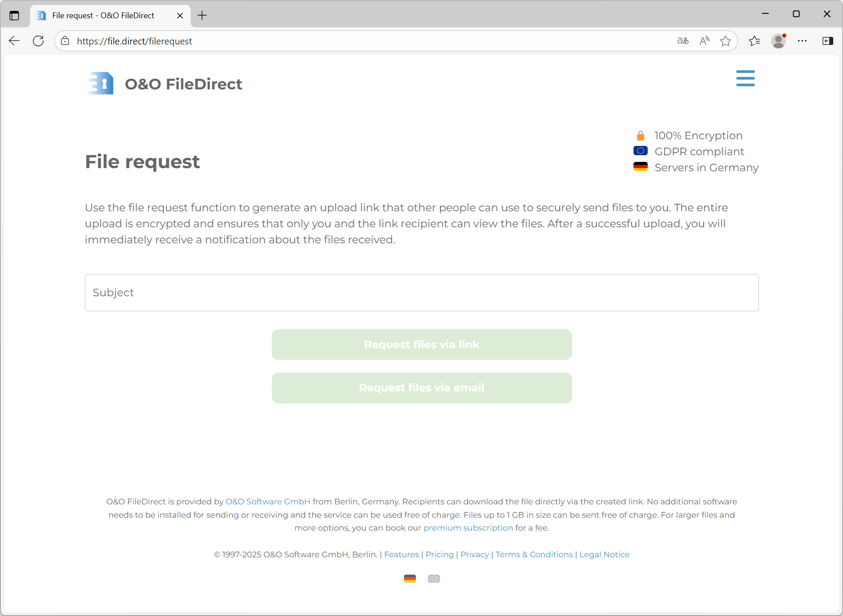Click the Subject input field
843x616 pixels.
tap(421, 293)
